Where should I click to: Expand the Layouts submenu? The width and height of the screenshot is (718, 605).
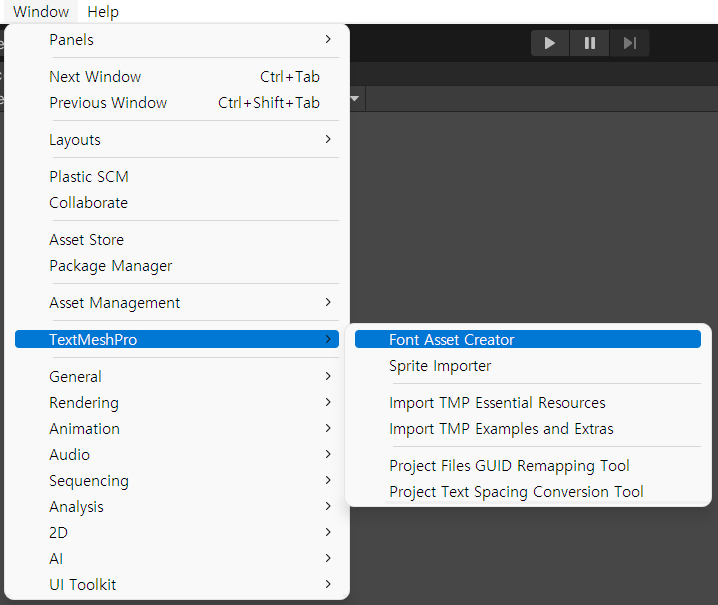point(177,140)
